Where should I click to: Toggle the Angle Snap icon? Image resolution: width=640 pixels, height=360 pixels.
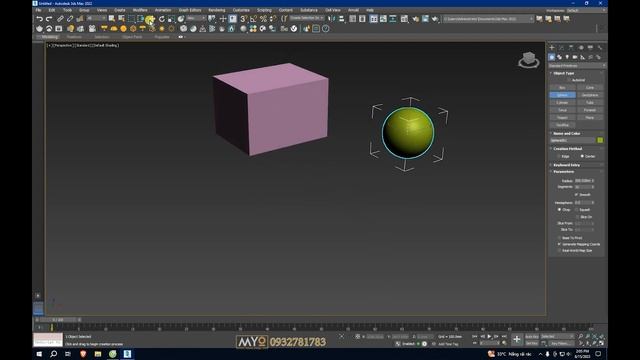(x=253, y=19)
